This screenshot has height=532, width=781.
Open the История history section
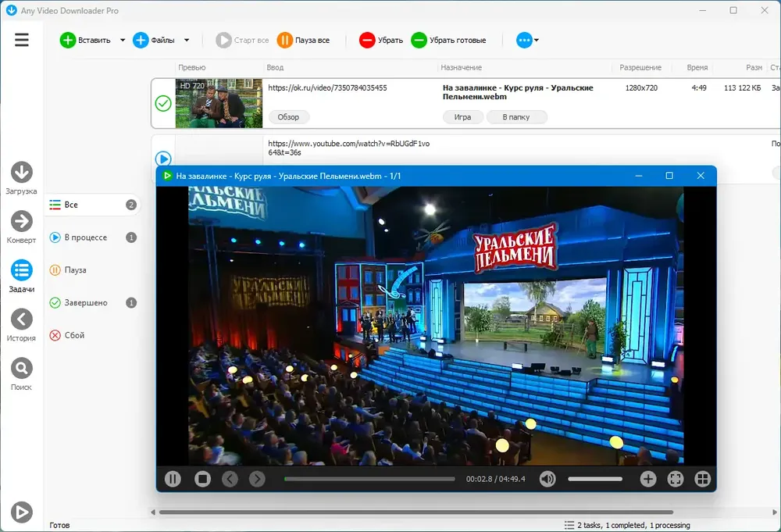[x=21, y=325]
